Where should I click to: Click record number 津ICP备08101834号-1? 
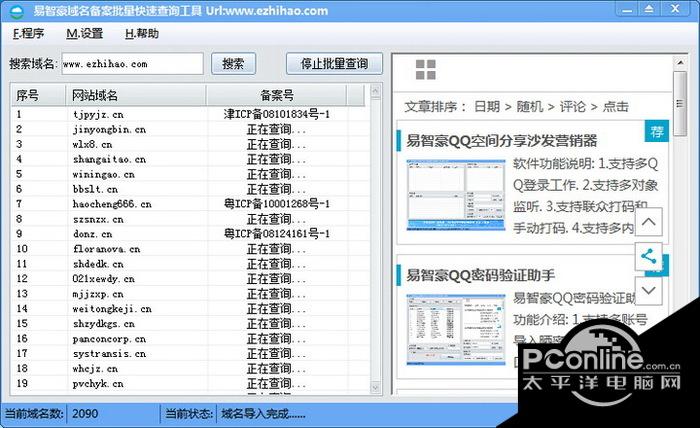pos(276,114)
